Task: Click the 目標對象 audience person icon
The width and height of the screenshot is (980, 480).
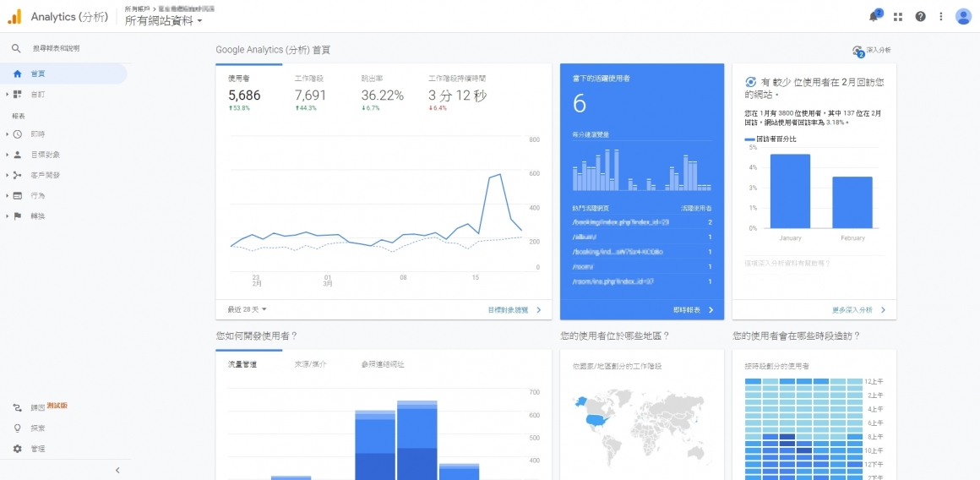Action: click(18, 155)
